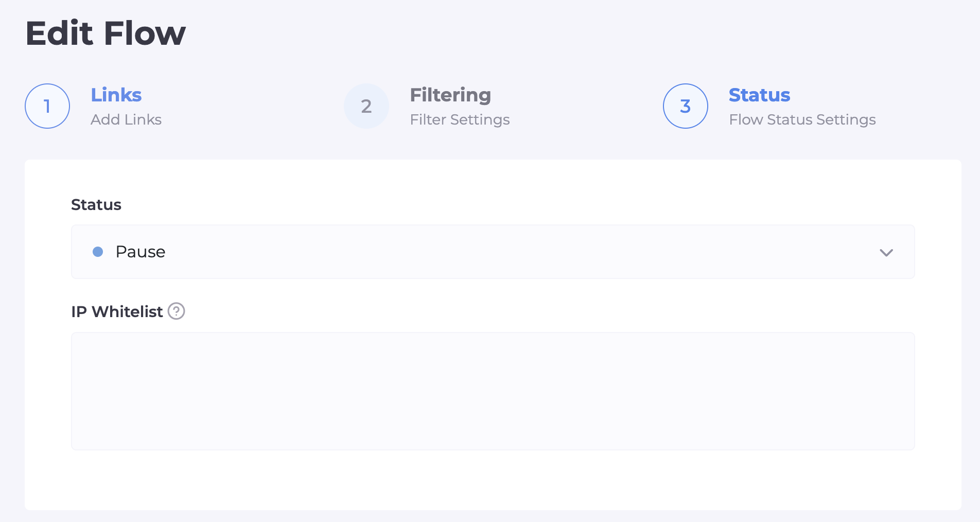Expand the Status dropdown chevron arrow
980x522 pixels.
click(886, 252)
